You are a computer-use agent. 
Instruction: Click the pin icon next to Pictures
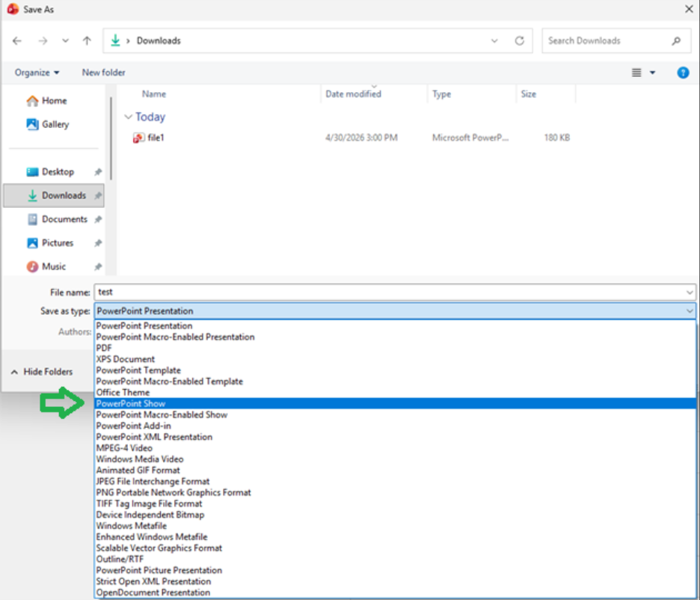pyautogui.click(x=98, y=243)
